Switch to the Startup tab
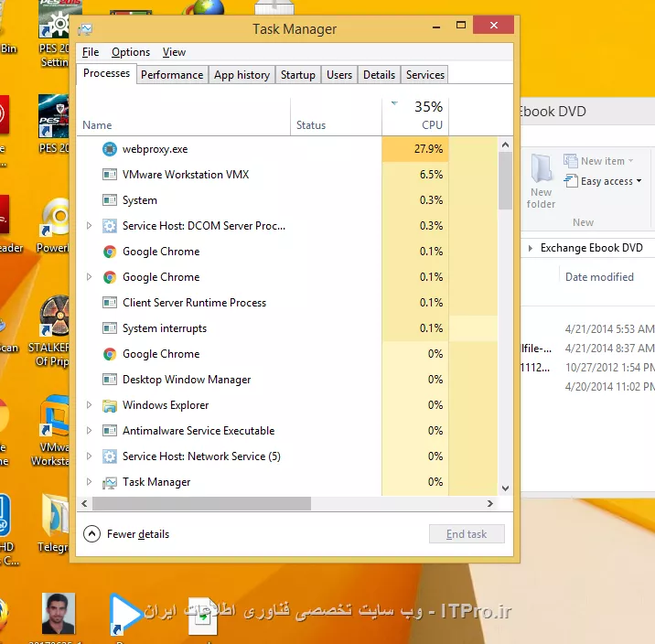Screen dimensions: 655x644 [298, 75]
